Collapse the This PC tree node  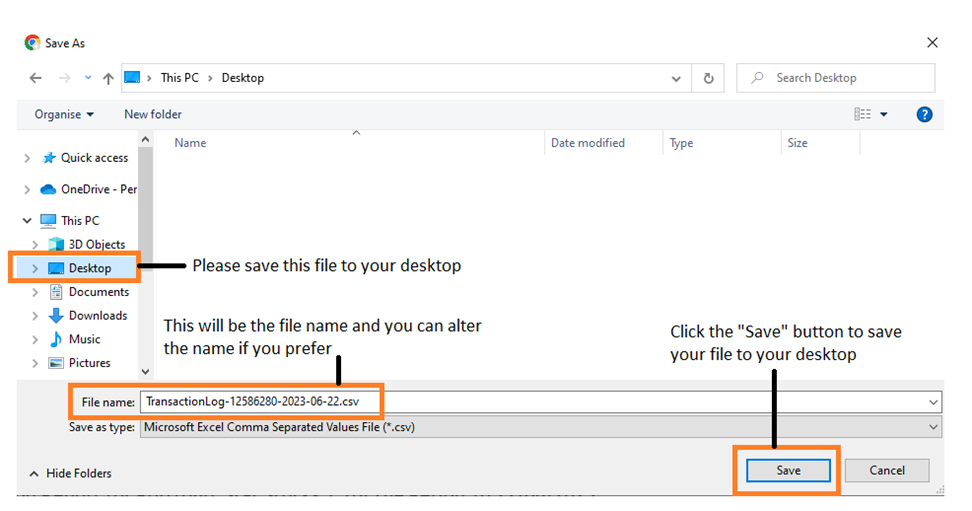[27, 221]
